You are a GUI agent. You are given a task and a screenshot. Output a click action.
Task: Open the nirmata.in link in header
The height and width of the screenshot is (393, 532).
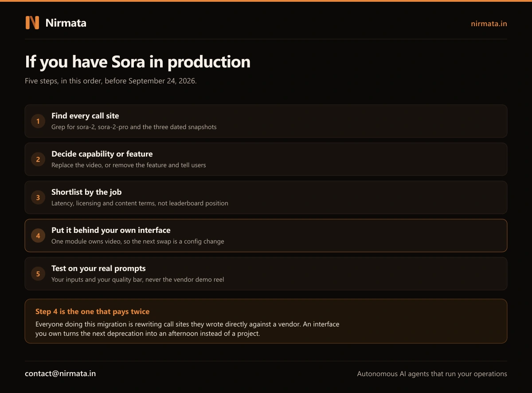[x=489, y=24]
